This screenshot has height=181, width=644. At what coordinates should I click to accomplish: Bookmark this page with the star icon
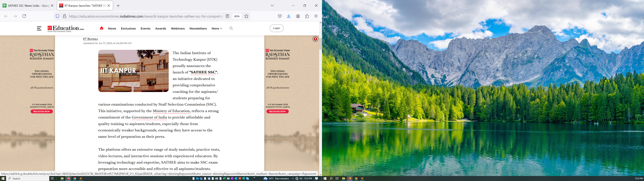247,16
